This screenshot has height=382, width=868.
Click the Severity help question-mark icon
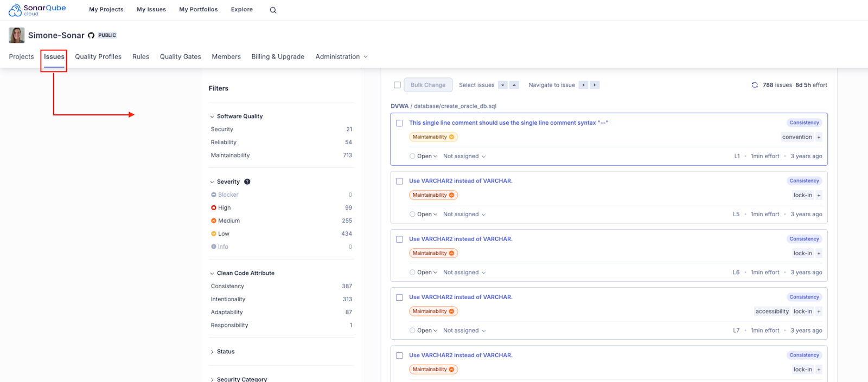coord(247,182)
